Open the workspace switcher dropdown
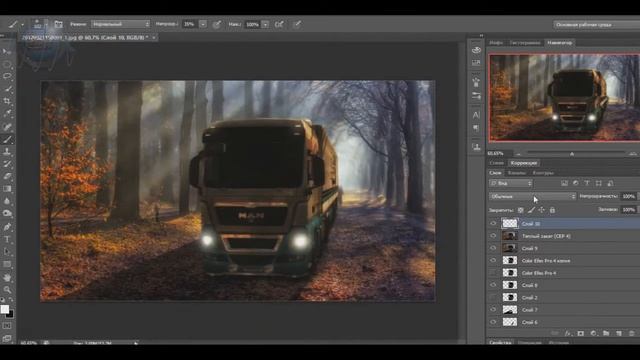 tap(596, 25)
